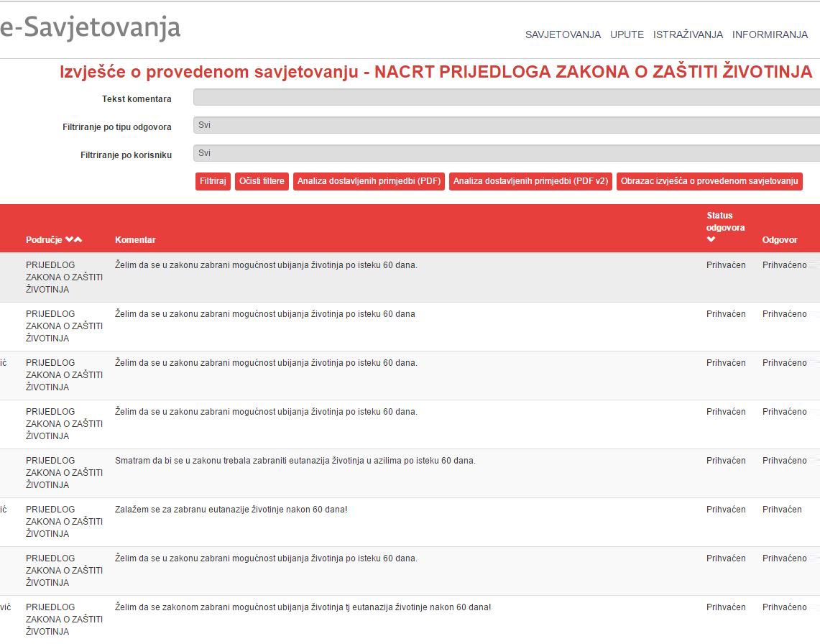The image size is (820, 644).
Task: Sort Područje column ascending with up chevron
Action: (x=78, y=239)
